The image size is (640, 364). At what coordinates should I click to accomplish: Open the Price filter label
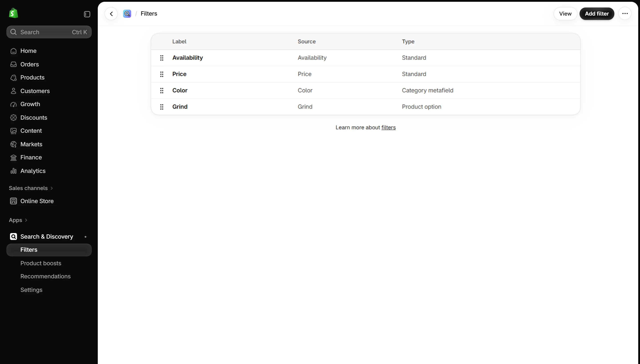point(179,74)
